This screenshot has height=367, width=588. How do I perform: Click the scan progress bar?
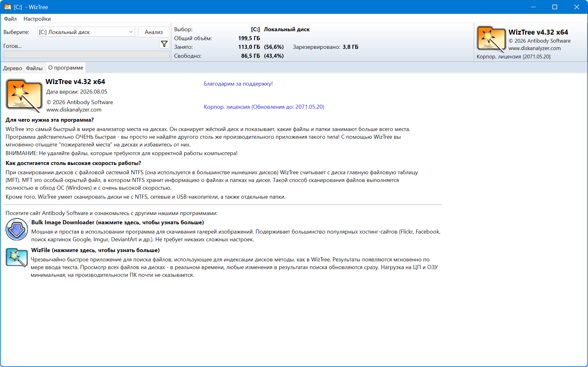click(86, 54)
